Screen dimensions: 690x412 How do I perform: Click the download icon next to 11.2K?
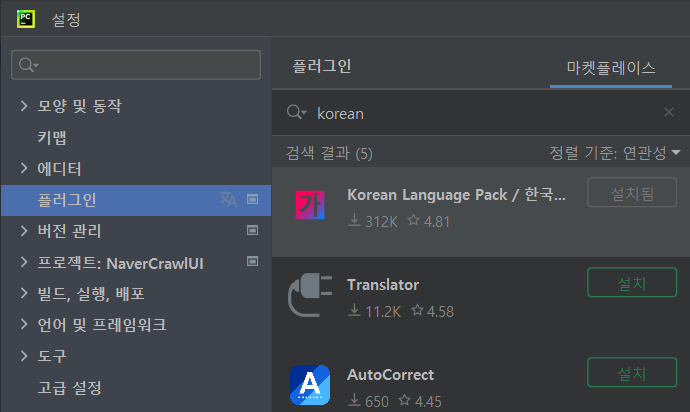pos(354,310)
